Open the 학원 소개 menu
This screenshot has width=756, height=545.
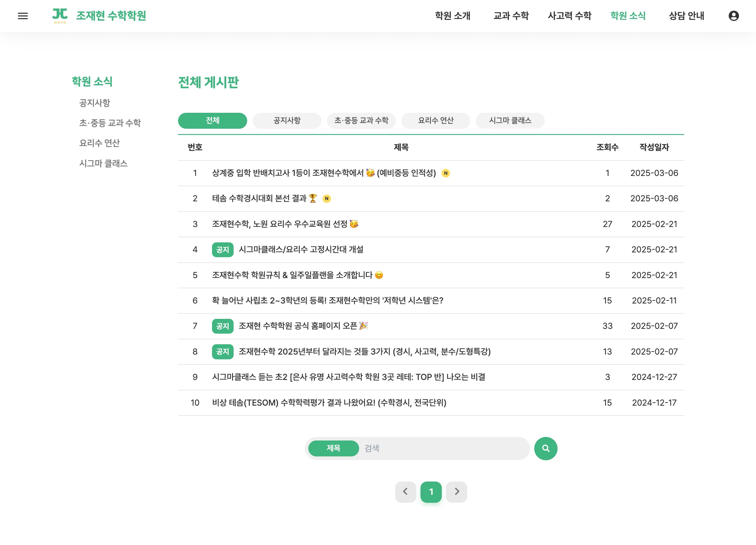pos(452,16)
